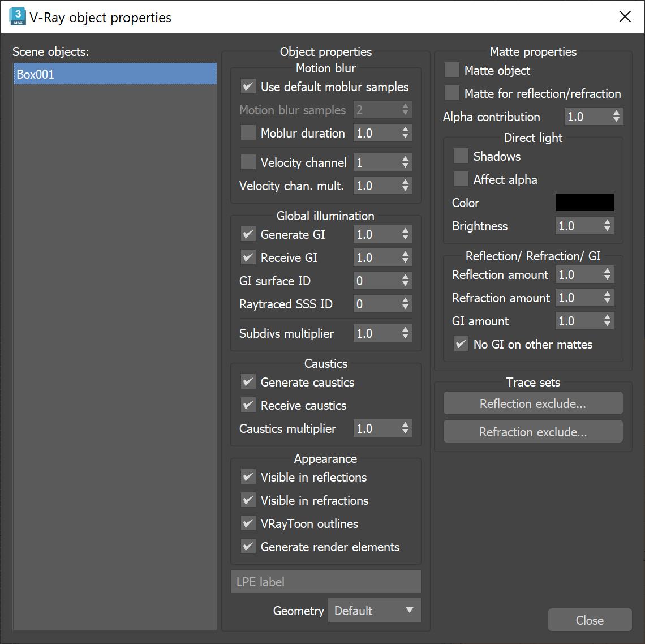Toggle the Receive GI checkbox
Viewport: 645px width, 644px height.
pyautogui.click(x=248, y=257)
